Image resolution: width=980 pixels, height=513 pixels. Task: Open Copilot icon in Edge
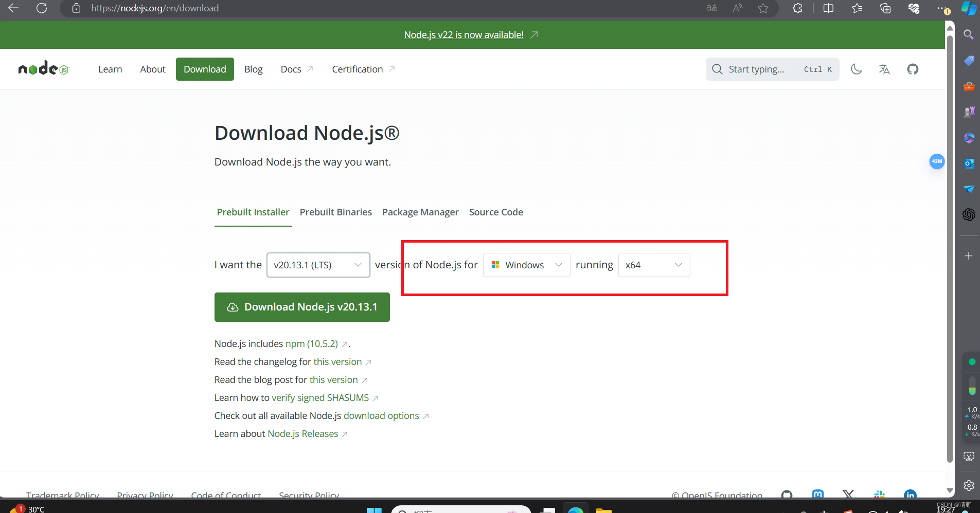coord(969,8)
